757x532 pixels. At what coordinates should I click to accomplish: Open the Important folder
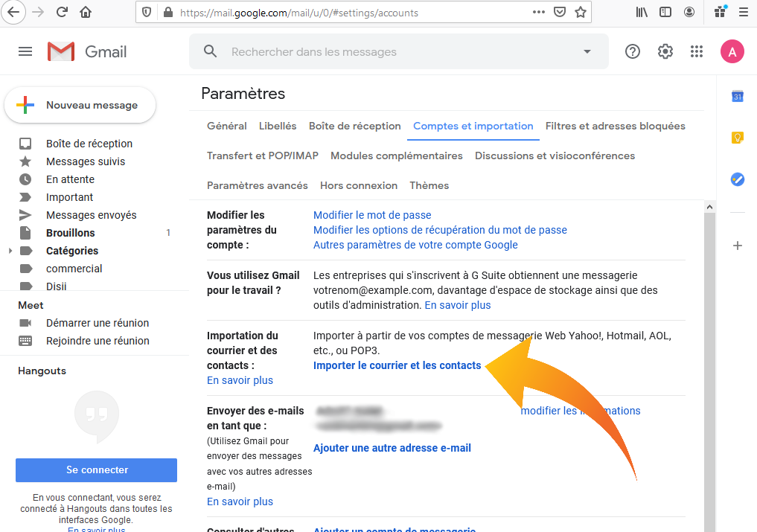click(x=69, y=197)
